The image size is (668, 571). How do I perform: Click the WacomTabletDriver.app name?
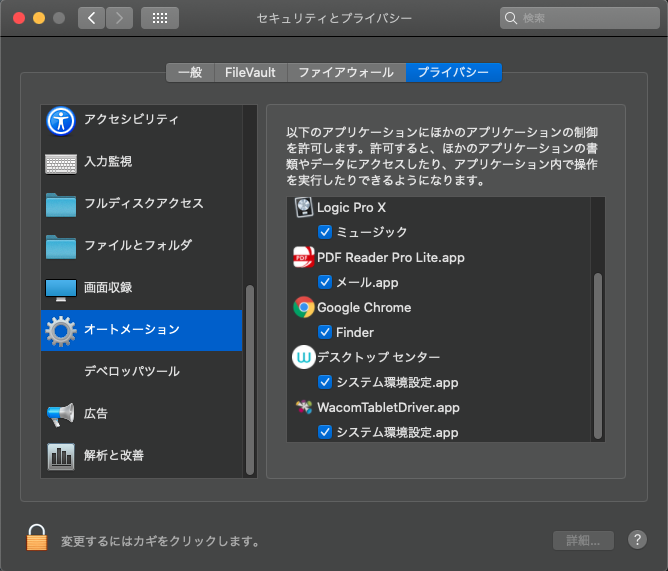[389, 407]
